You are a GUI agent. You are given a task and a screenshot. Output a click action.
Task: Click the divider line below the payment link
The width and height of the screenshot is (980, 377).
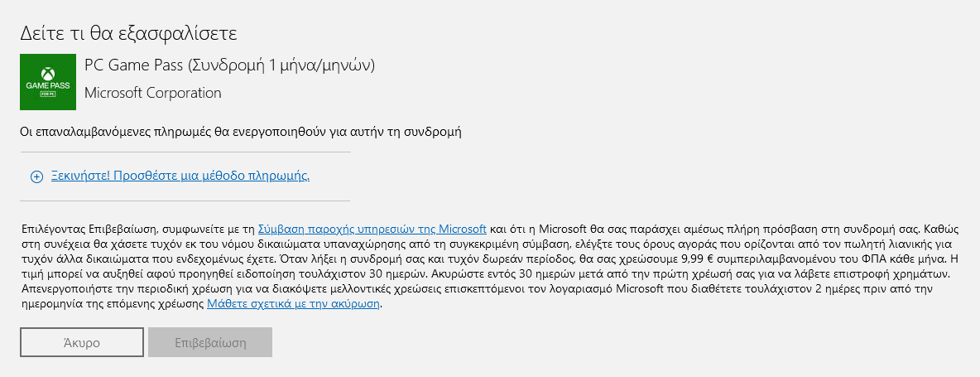(x=185, y=201)
